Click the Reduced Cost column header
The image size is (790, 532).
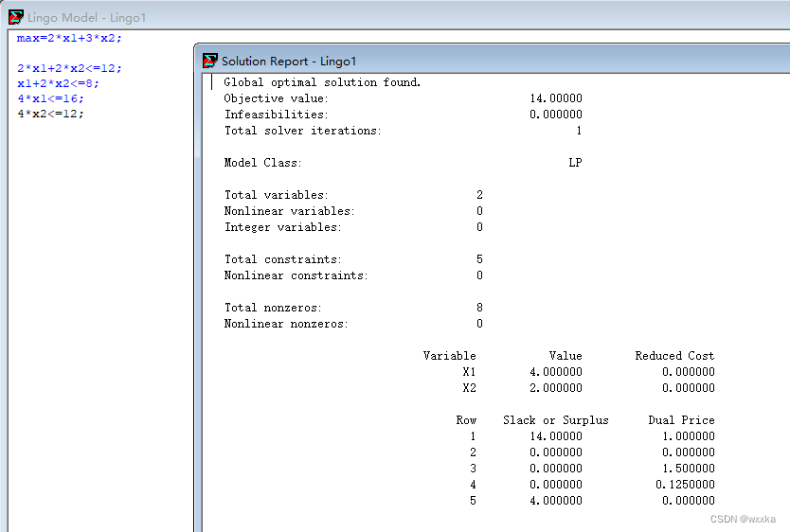click(674, 356)
